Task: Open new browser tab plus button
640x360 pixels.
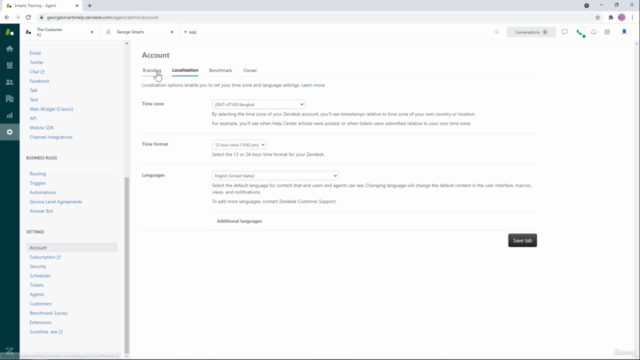Action: (x=89, y=6)
